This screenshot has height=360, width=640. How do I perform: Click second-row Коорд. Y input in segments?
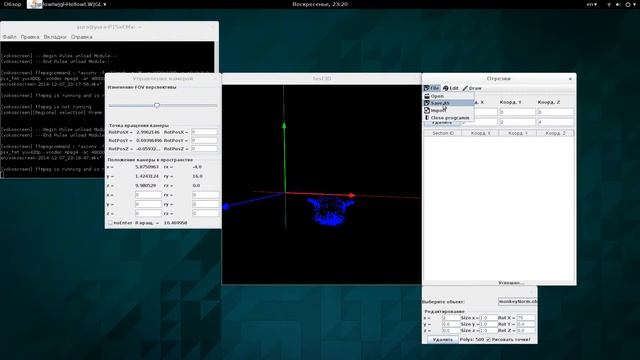(x=517, y=122)
